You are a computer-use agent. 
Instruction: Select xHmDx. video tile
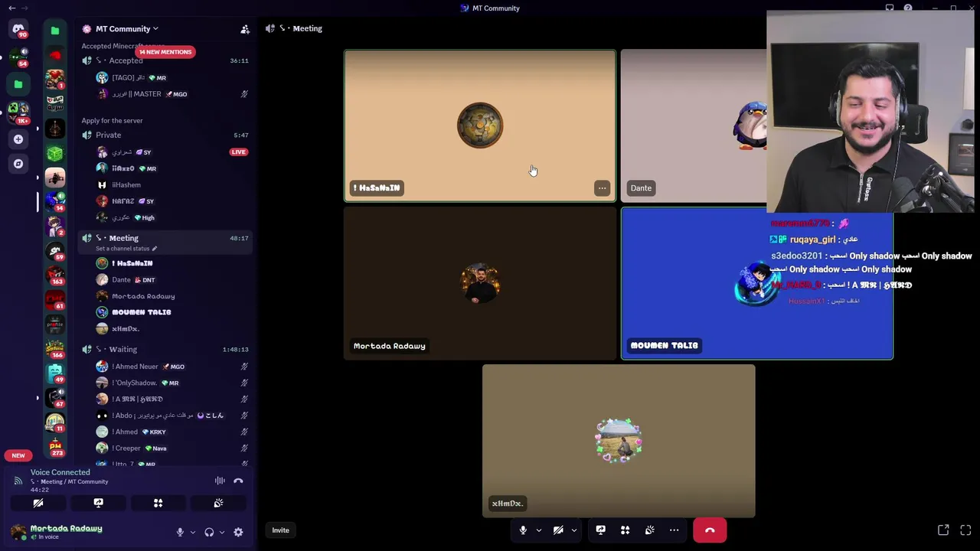(x=619, y=441)
